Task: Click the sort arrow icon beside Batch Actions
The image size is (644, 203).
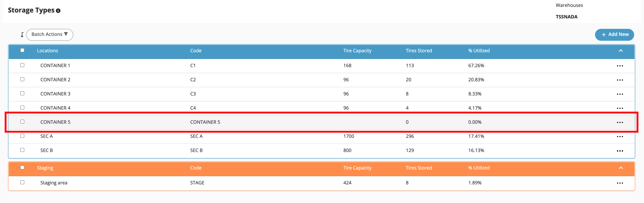Action: (22, 35)
